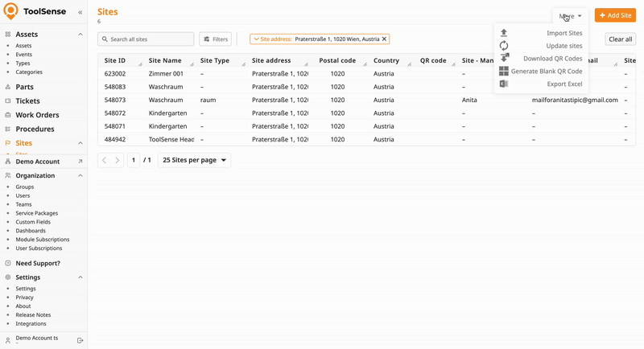Viewport: 644px width, 349px height.
Task: Open Demo Account external arrow icon
Action: click(x=80, y=162)
